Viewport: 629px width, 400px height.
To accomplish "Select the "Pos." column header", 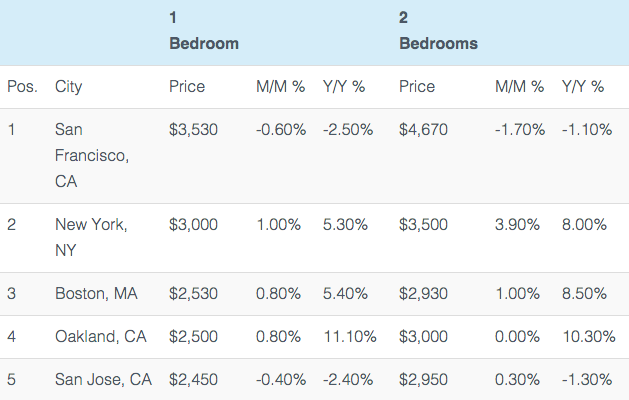I will click(x=22, y=87).
